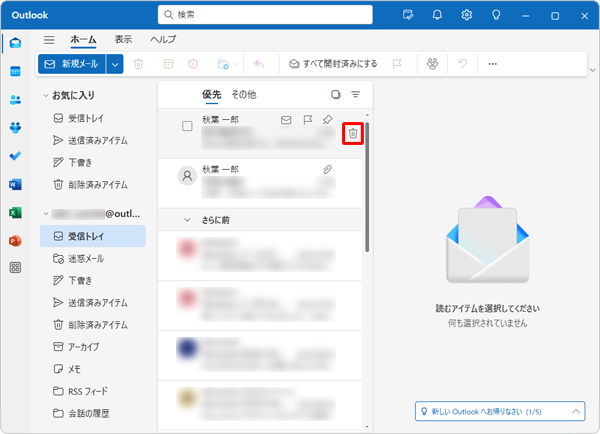Click the message list scrollbar

coord(367,187)
